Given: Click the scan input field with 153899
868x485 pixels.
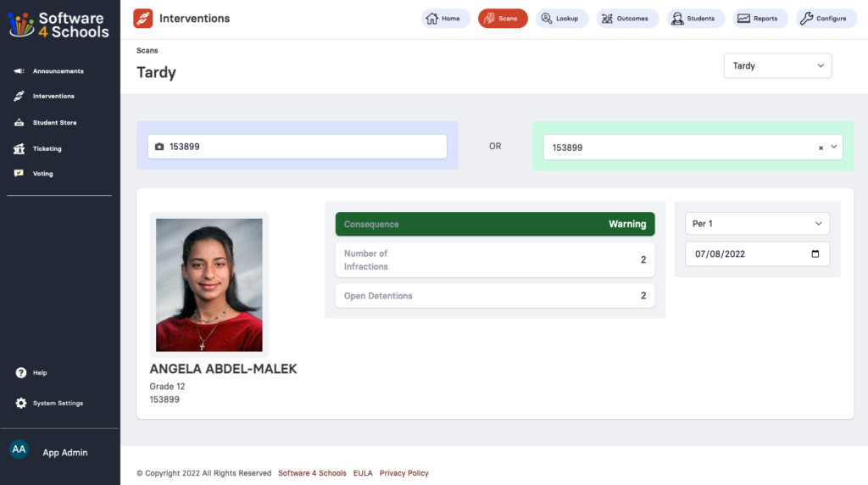Looking at the screenshot, I should (298, 147).
